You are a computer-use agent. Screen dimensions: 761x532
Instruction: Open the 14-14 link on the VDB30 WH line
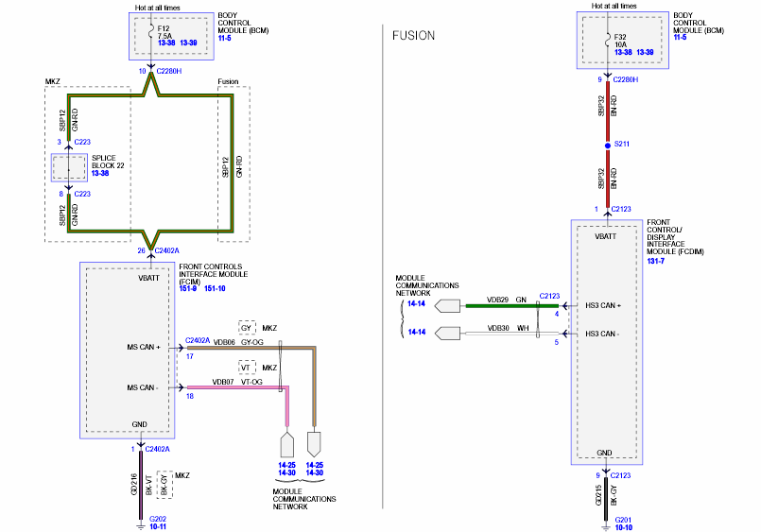point(416,332)
